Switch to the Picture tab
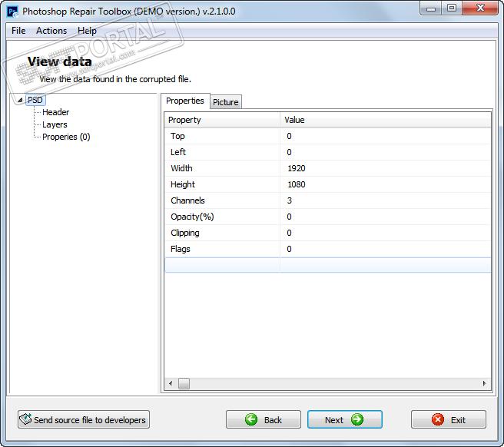This screenshot has height=447, width=504. point(226,102)
